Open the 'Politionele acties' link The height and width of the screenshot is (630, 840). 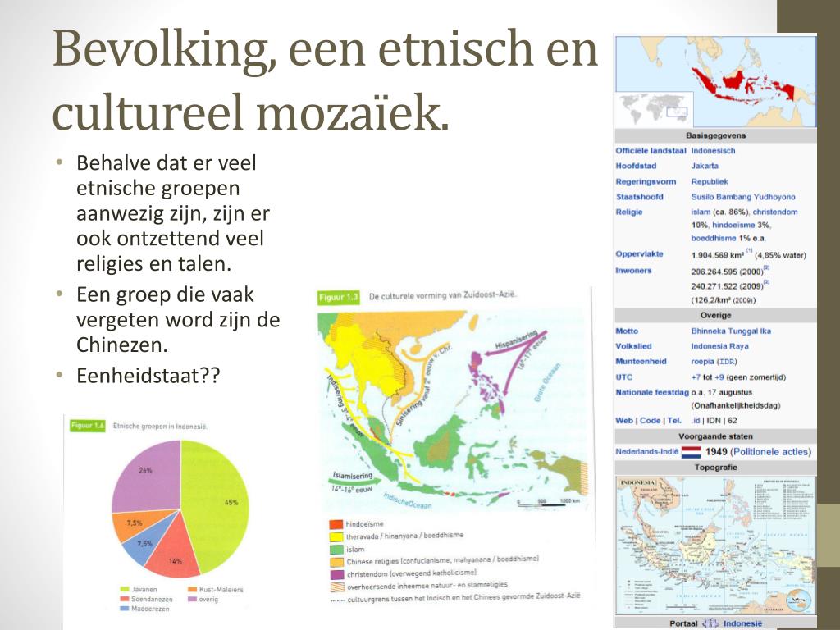(x=771, y=452)
